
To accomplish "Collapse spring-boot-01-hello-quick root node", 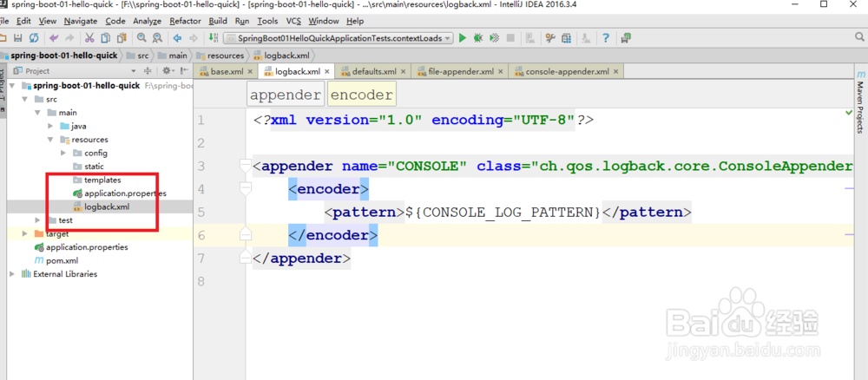I will [x=11, y=86].
